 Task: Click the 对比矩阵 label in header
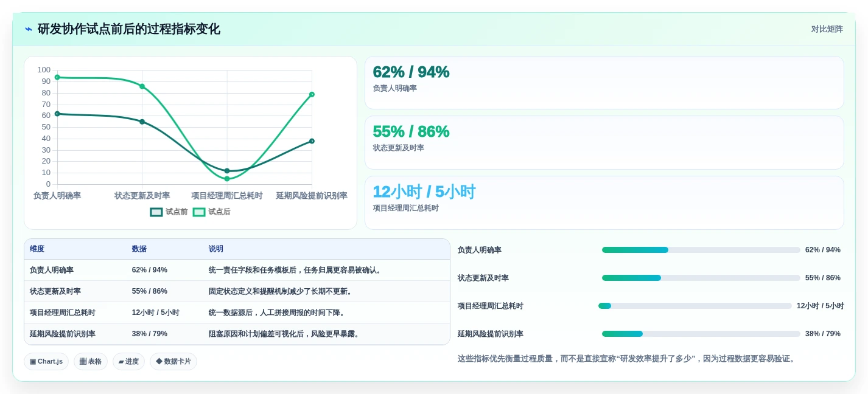point(827,29)
